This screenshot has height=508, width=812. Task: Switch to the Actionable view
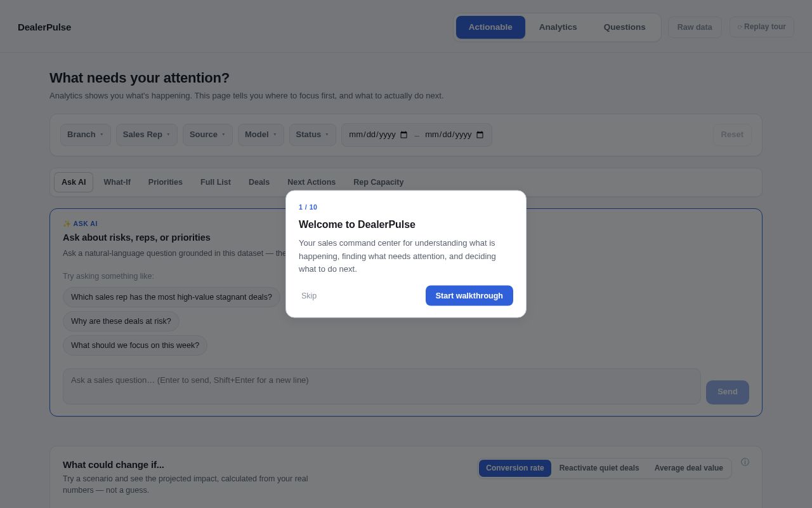[x=490, y=27]
